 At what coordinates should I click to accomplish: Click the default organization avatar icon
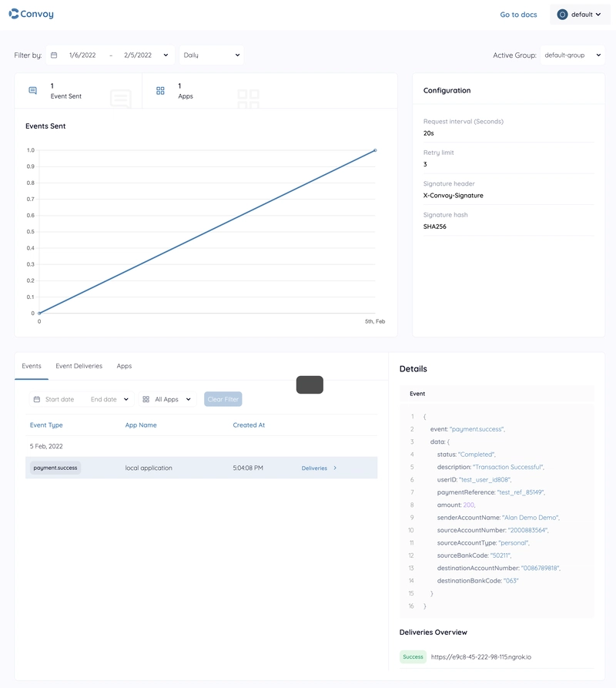tap(562, 15)
